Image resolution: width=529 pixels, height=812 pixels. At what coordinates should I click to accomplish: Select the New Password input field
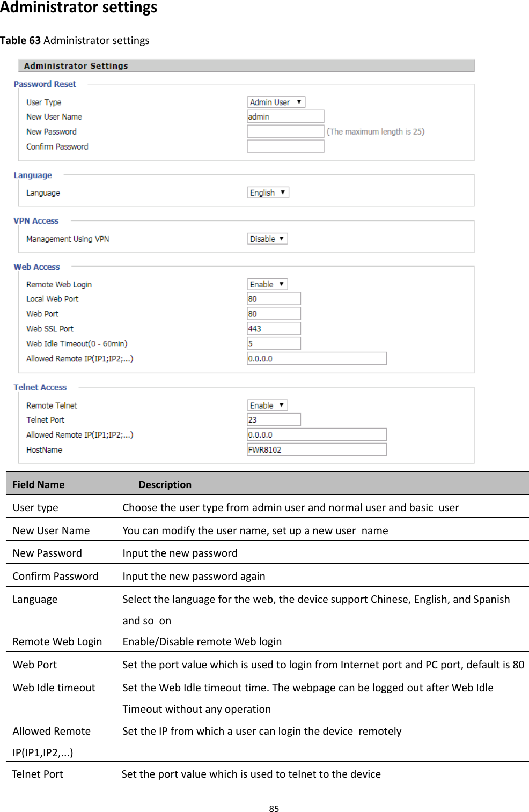pyautogui.click(x=285, y=131)
